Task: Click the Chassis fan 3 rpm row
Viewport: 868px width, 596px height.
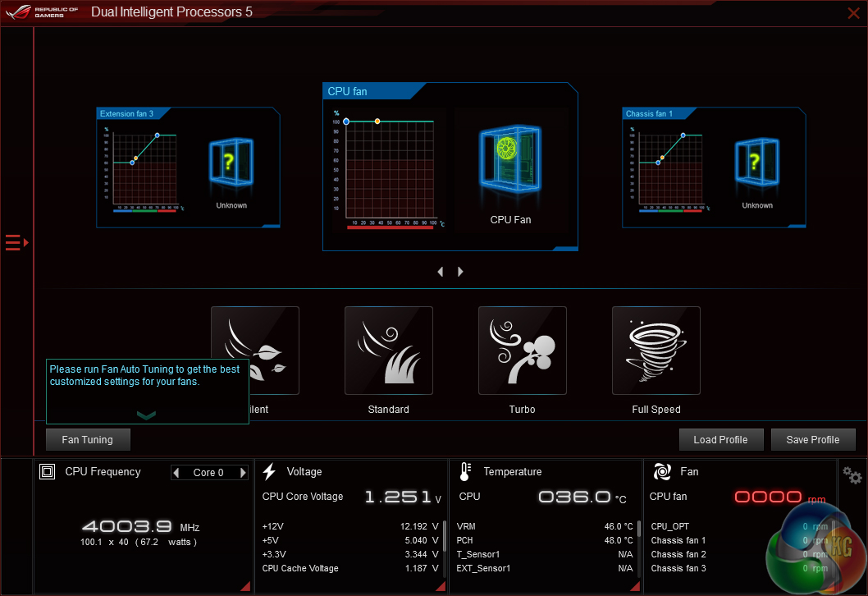Action: 739,568
